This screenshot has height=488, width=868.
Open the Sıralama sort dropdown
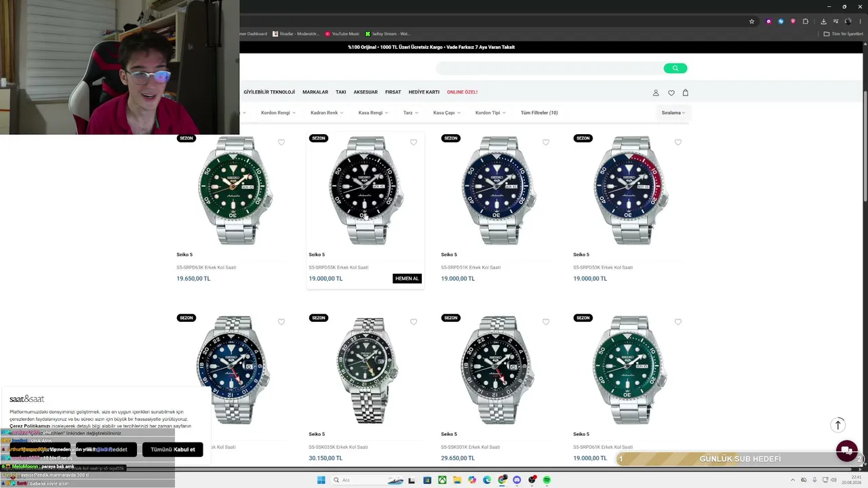pyautogui.click(x=673, y=113)
